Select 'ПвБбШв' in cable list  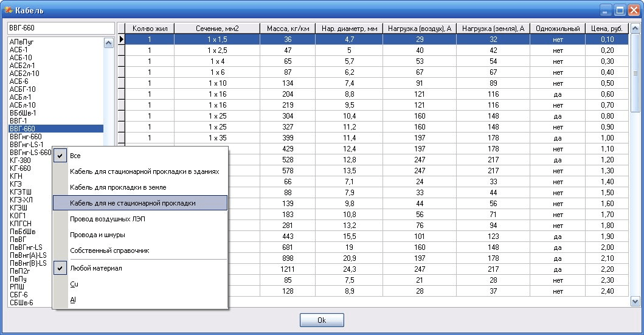[22, 231]
